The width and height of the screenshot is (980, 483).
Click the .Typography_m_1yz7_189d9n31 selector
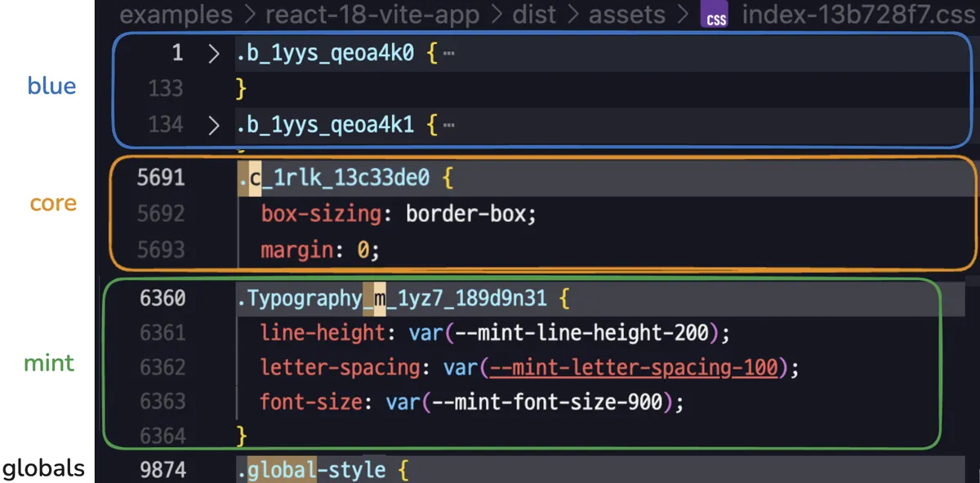392,299
